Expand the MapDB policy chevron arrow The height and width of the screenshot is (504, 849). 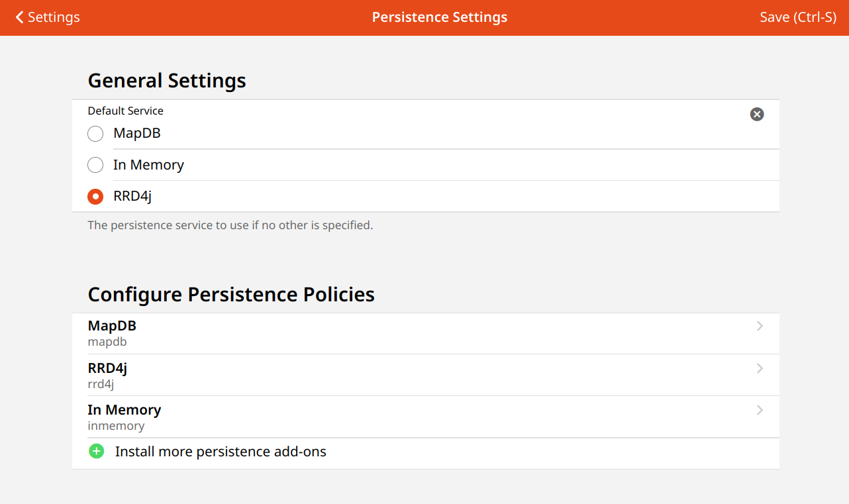point(760,327)
